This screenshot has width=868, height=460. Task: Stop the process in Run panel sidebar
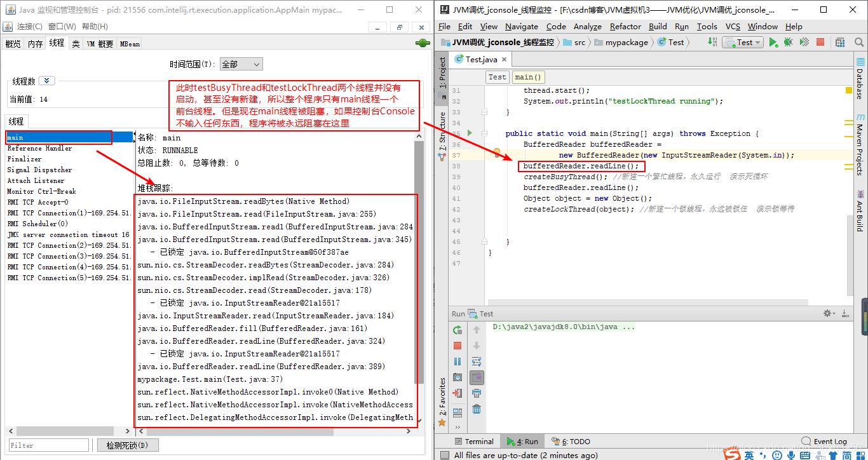(x=458, y=346)
